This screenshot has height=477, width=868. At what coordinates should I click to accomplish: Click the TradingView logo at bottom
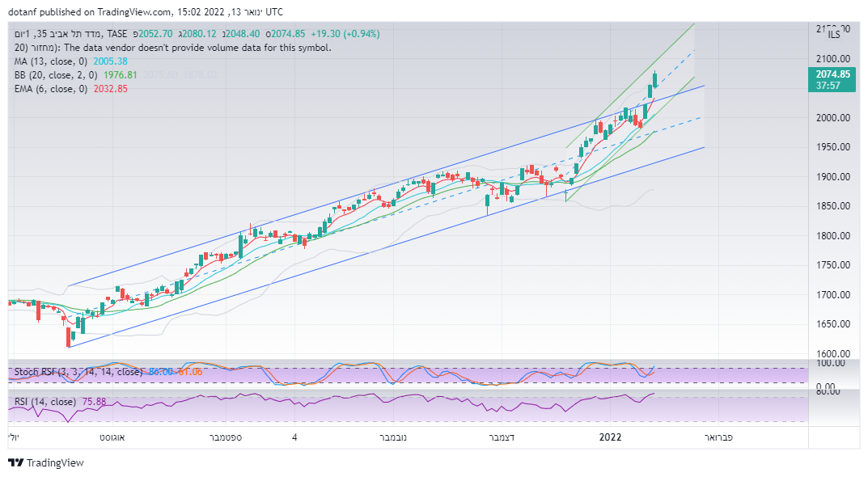[x=46, y=462]
